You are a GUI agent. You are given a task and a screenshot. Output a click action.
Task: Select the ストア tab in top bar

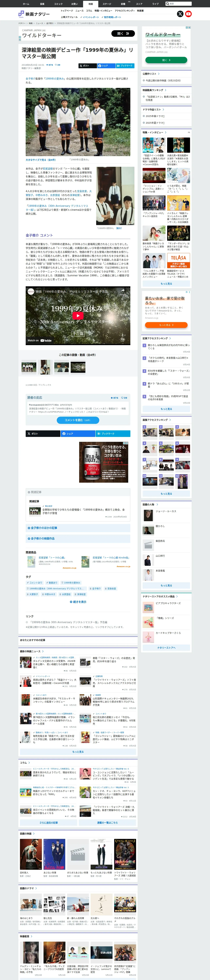(139, 4)
